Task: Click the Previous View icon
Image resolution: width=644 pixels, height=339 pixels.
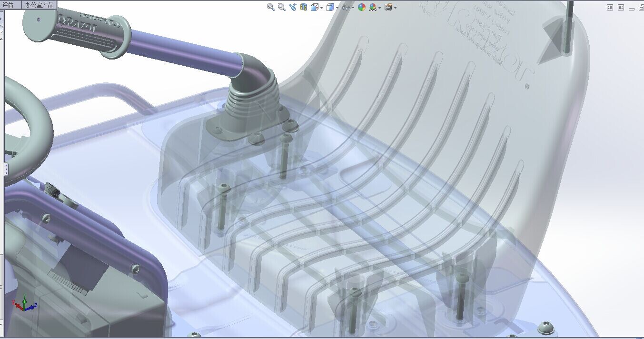Action: tap(293, 7)
